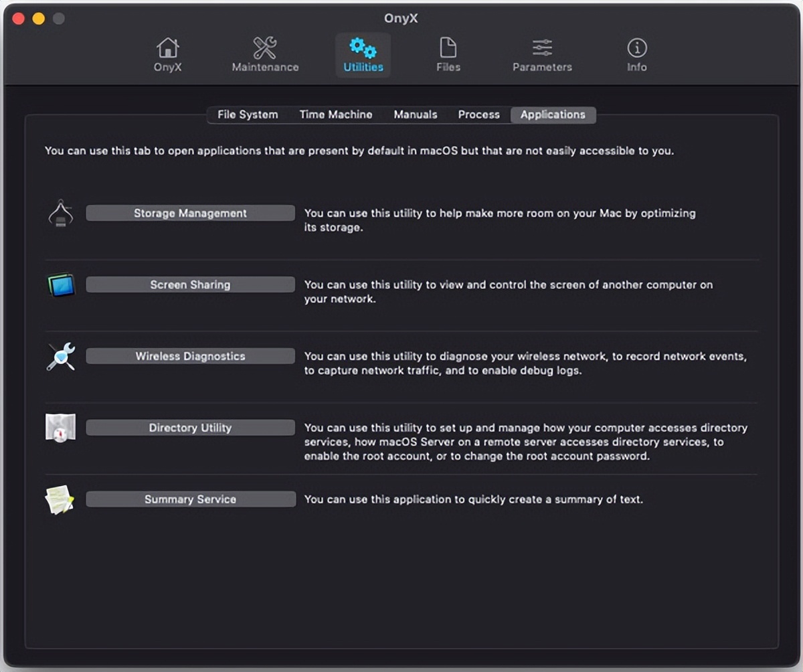The height and width of the screenshot is (672, 803).
Task: Open the Directory Utility globe icon
Action: pos(60,427)
